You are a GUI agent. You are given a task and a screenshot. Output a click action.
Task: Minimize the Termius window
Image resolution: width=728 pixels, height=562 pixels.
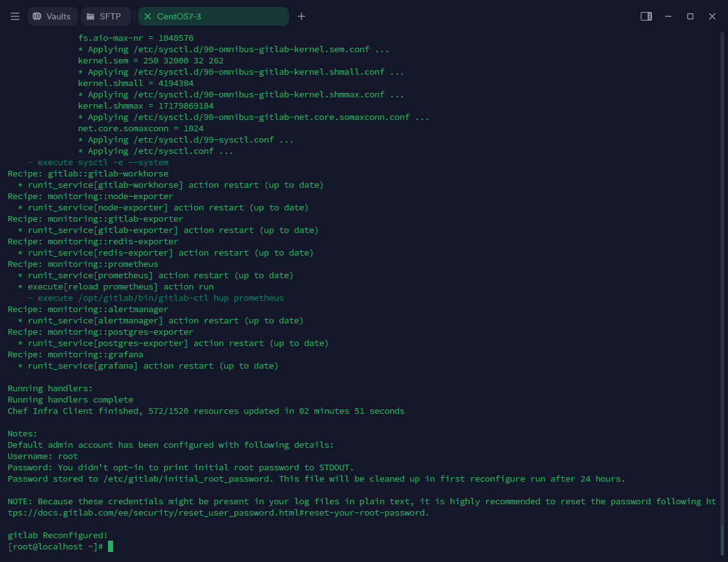(x=668, y=16)
